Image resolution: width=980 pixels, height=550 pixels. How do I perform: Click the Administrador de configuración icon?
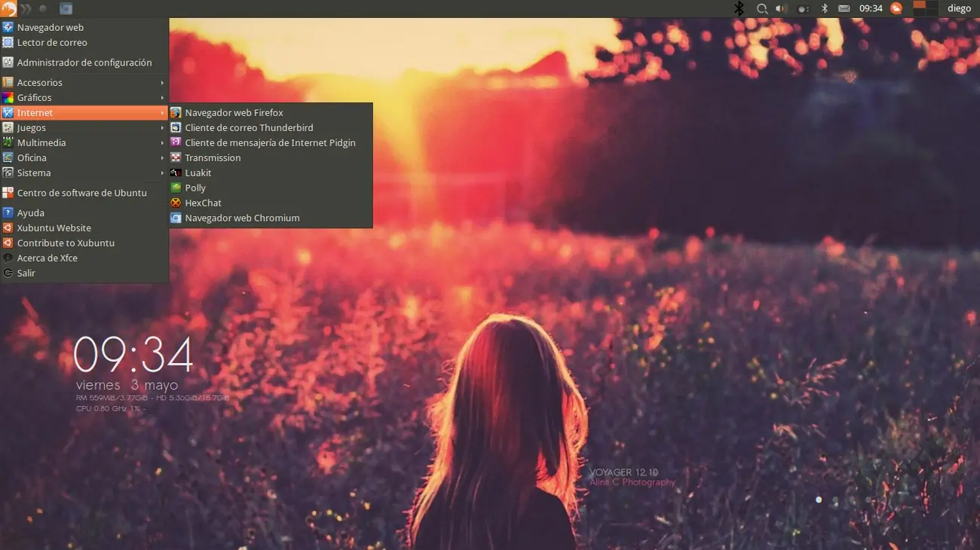[8, 63]
